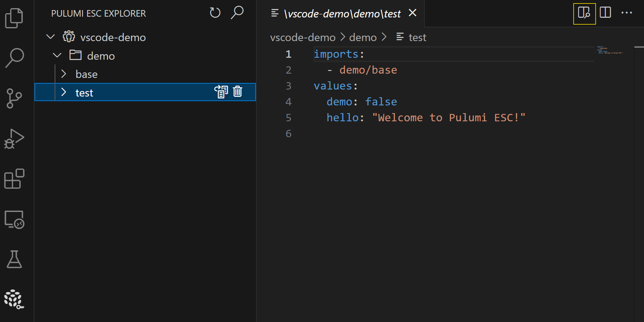Click the demo/base import value
The height and width of the screenshot is (322, 644).
368,70
